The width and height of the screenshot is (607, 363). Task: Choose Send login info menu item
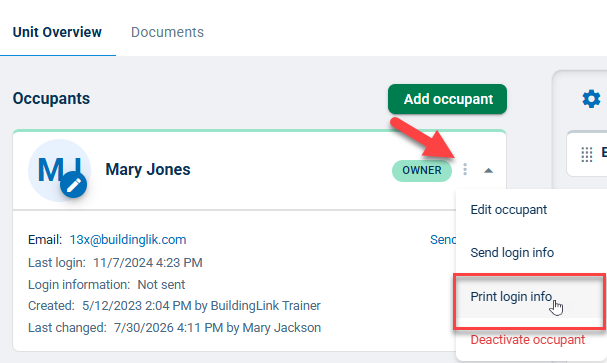(512, 253)
